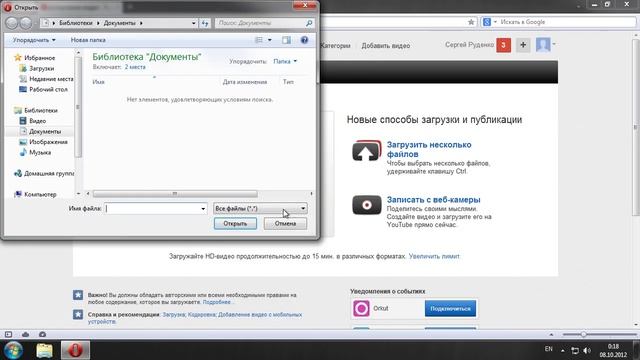Screen dimensions: 640x360
Task: Select the Документы library
Action: point(44,131)
